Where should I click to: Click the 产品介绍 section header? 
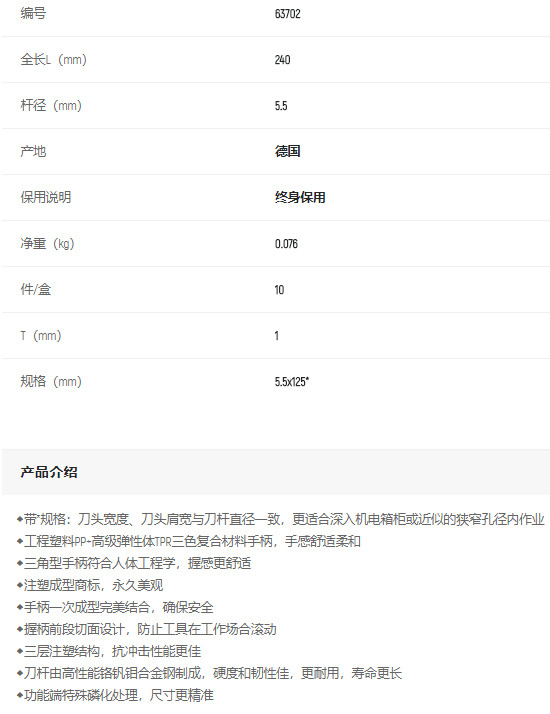point(49,472)
